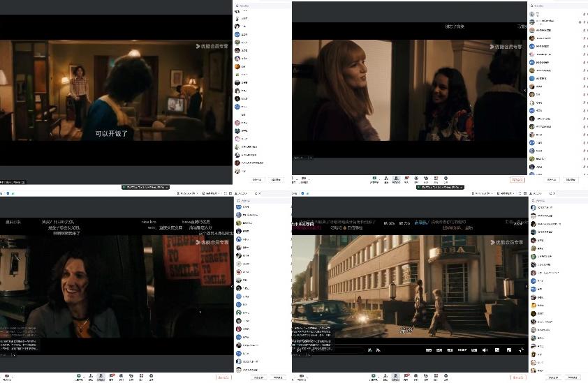Screen dimensions: 588x383
Task: Click green sharing-status pill above bottom-right window
Action: click(x=440, y=187)
